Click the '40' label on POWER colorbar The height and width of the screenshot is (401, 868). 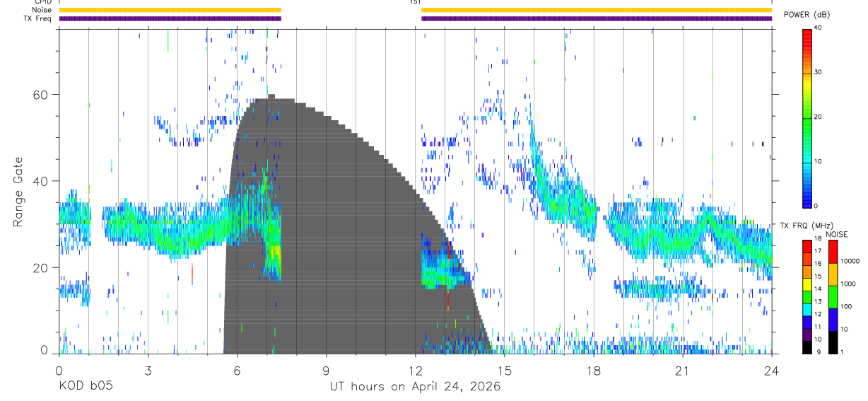[x=819, y=28]
